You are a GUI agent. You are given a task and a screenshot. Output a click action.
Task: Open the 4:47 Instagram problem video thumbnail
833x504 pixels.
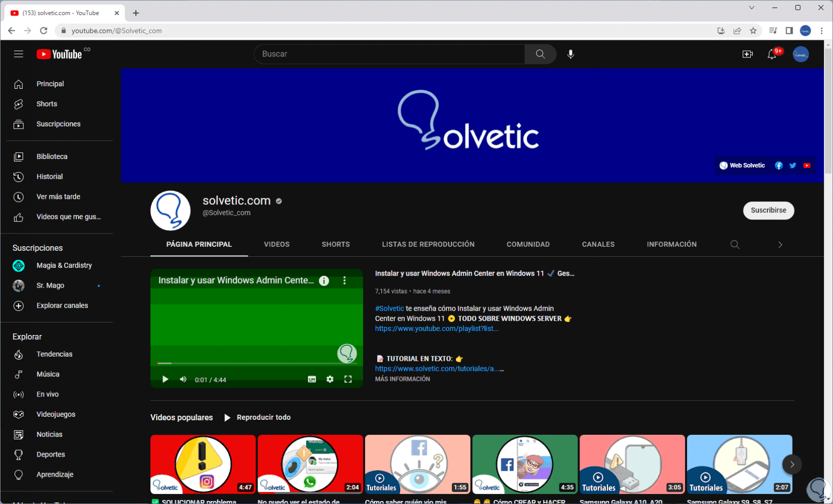click(203, 465)
